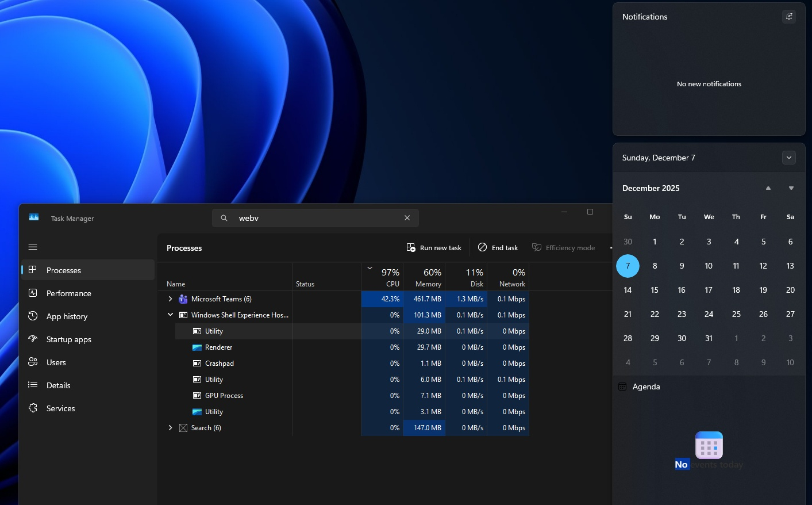End the selected task

pyautogui.click(x=498, y=248)
